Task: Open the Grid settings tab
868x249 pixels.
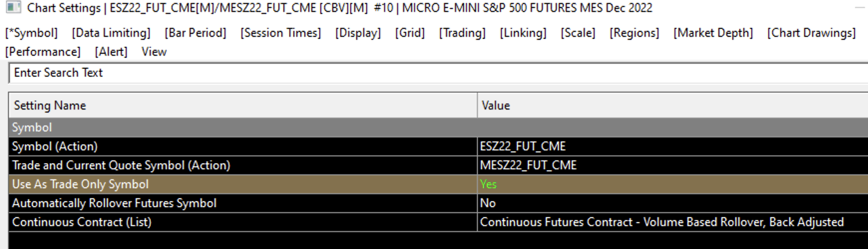Action: pyautogui.click(x=410, y=33)
